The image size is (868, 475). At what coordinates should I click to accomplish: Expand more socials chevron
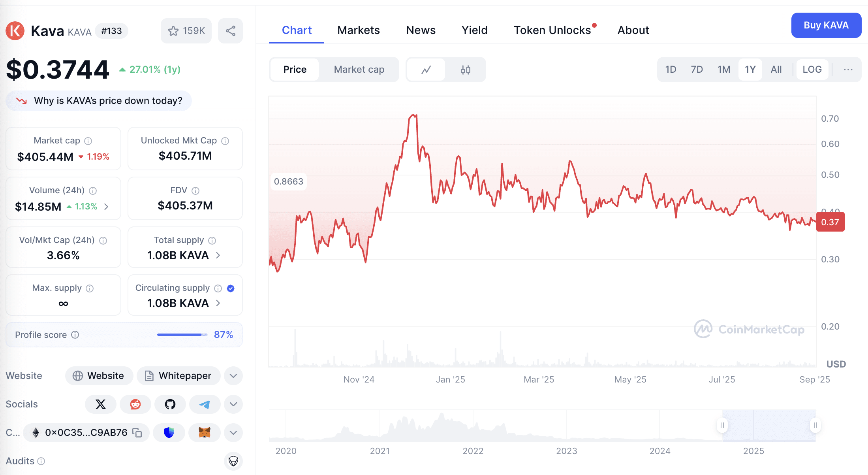pos(233,404)
